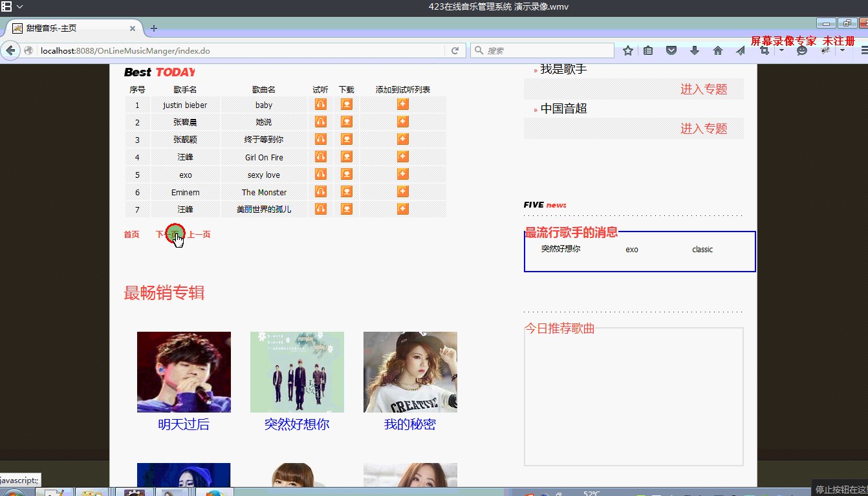Open album cover for 我的秘密
The height and width of the screenshot is (496, 868).
tap(410, 372)
